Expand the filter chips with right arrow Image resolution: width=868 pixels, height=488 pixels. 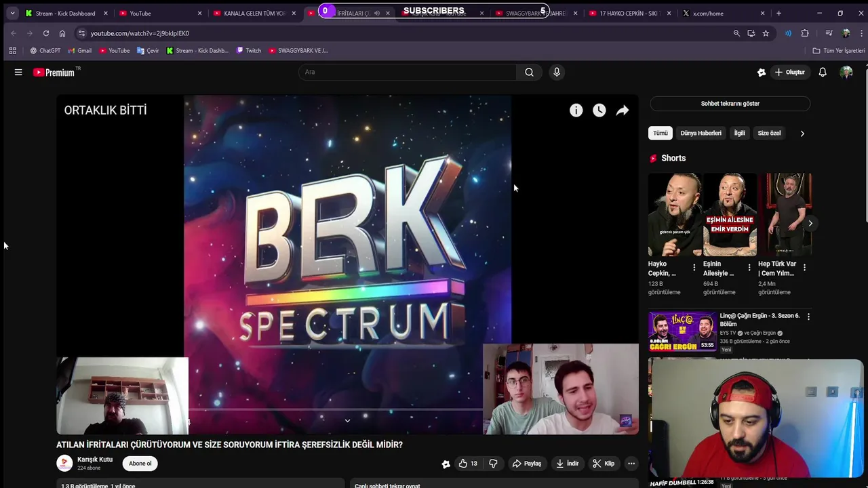point(802,134)
